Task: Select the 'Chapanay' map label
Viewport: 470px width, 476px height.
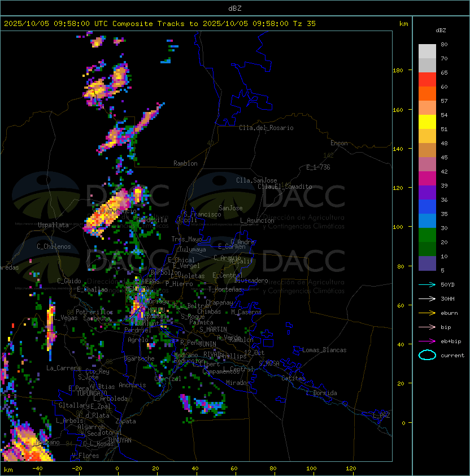Action: click(219, 302)
